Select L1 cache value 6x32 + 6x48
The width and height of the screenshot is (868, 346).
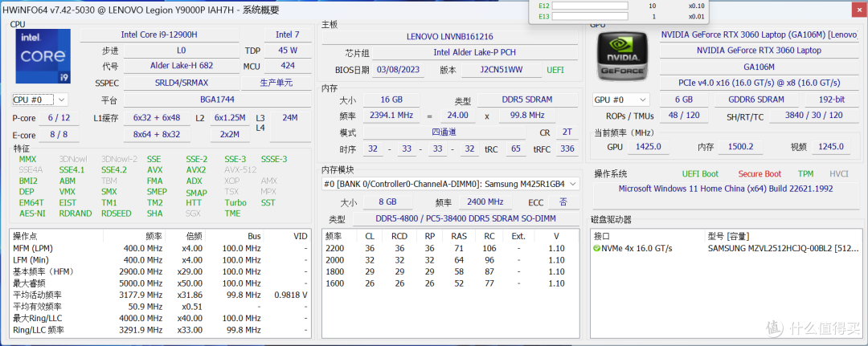point(157,118)
